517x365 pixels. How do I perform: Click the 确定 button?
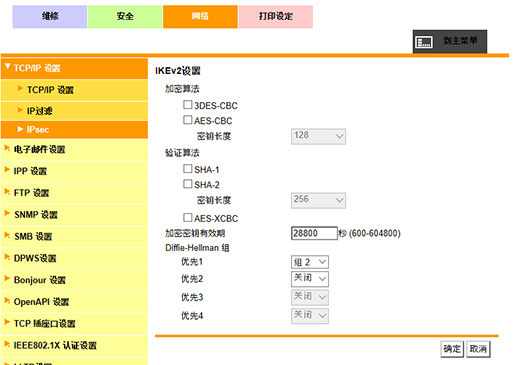click(452, 349)
